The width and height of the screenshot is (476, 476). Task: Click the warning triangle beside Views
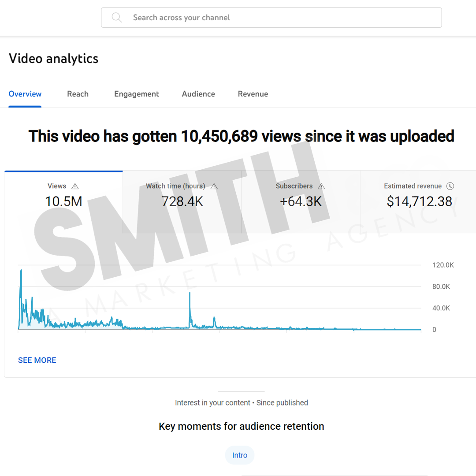pos(75,186)
